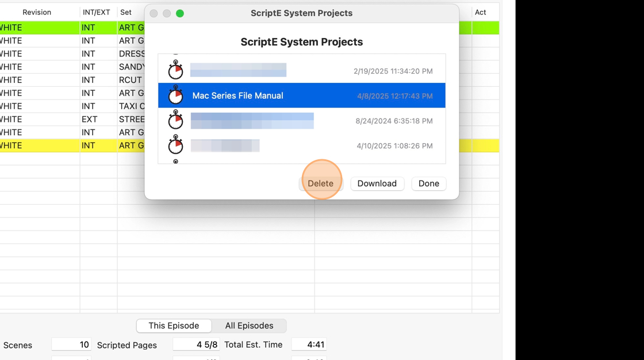Viewport: 644px width, 360px height.
Task: Click the stopwatch icon of the 2/19/2025 project
Action: (x=176, y=70)
